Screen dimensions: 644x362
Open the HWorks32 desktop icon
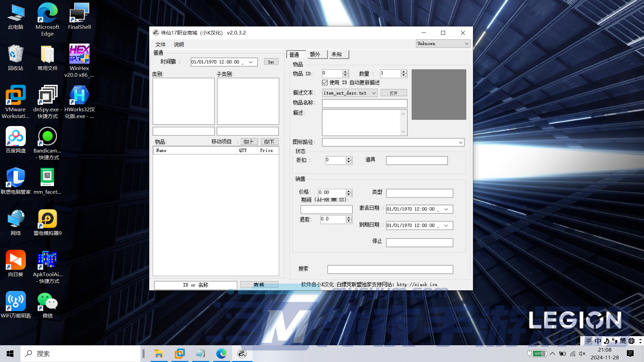(x=79, y=95)
